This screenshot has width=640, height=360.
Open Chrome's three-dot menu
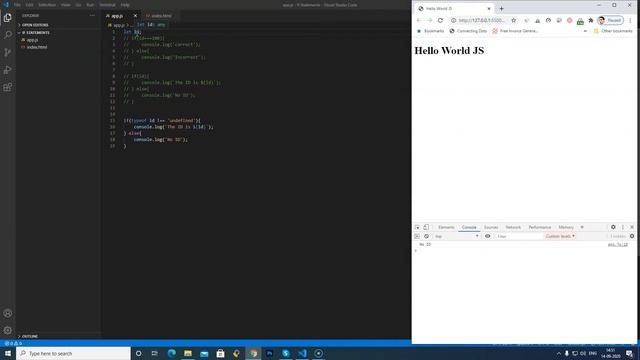[x=630, y=20]
